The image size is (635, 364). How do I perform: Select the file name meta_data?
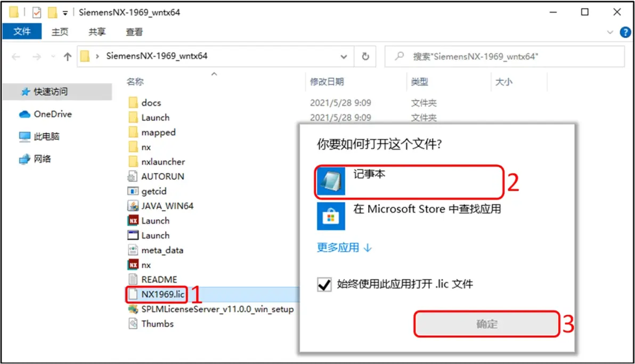pos(162,250)
